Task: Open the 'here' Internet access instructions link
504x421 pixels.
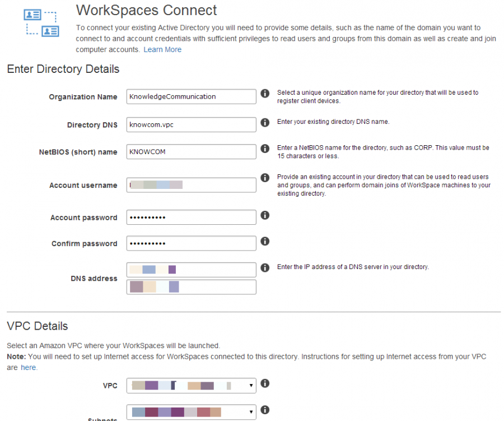Action: [x=29, y=368]
